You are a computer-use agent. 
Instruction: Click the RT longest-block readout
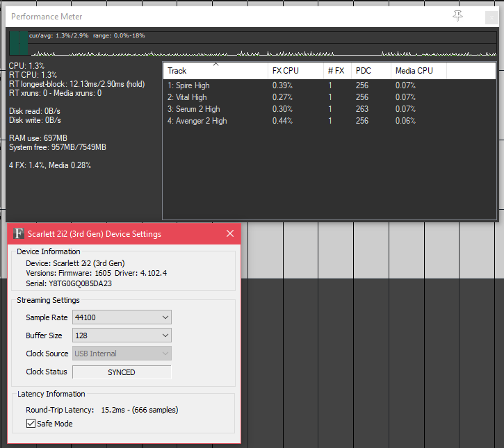coord(77,84)
